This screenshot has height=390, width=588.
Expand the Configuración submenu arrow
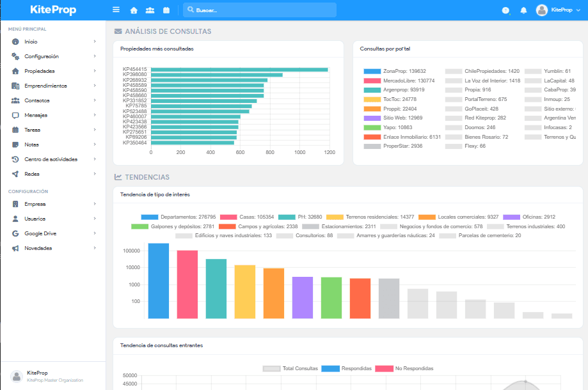(x=95, y=56)
